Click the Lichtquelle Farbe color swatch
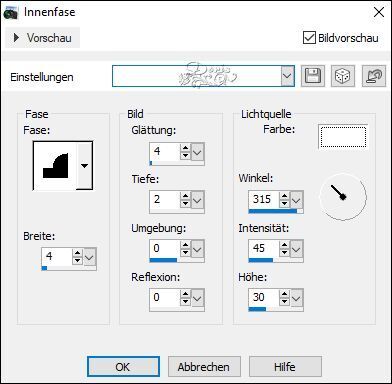 (x=343, y=137)
